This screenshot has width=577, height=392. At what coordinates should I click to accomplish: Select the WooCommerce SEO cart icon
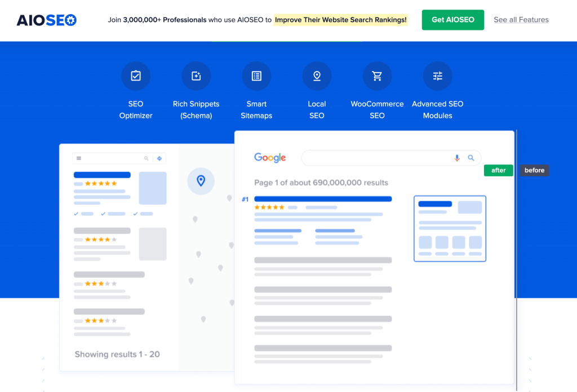377,75
